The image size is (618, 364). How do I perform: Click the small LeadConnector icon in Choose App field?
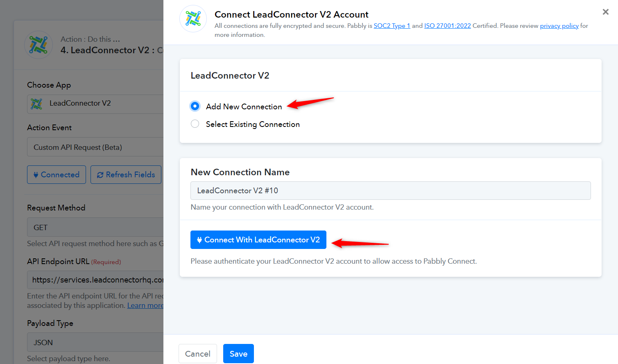(x=36, y=104)
